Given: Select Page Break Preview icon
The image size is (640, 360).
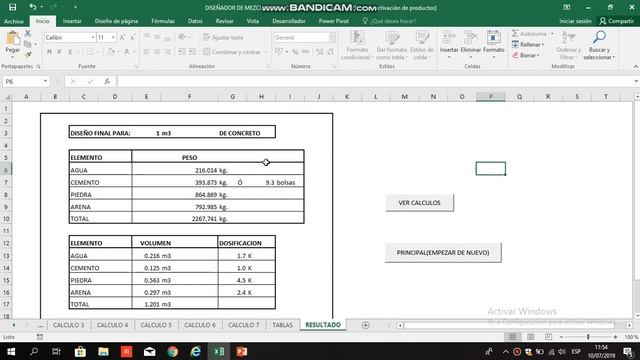Looking at the screenshot, I should [548, 337].
